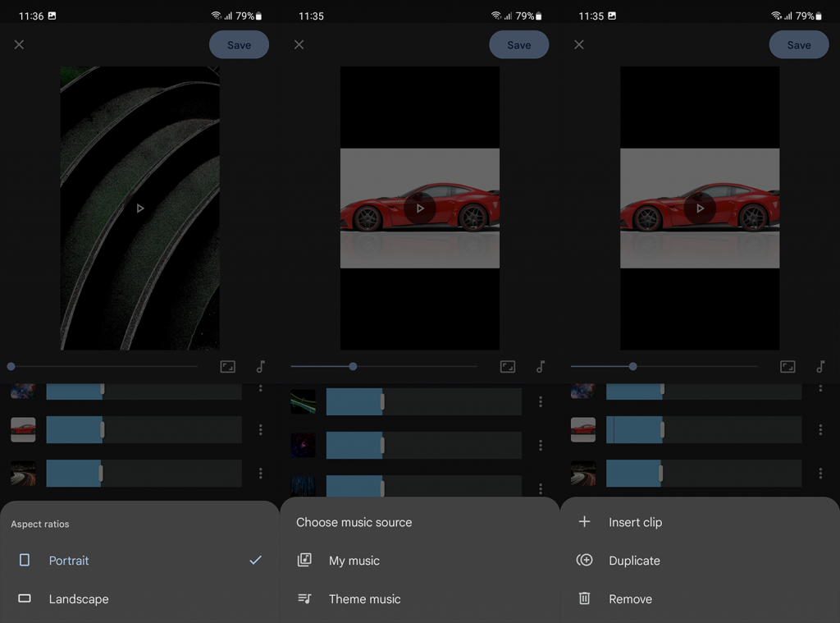Close the editor in the middle screenshot
840x623 pixels.
[x=299, y=44]
